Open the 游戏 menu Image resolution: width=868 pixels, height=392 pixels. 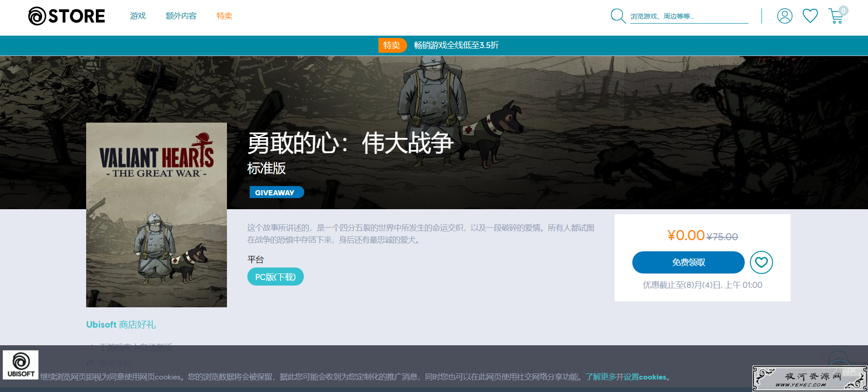[x=138, y=16]
